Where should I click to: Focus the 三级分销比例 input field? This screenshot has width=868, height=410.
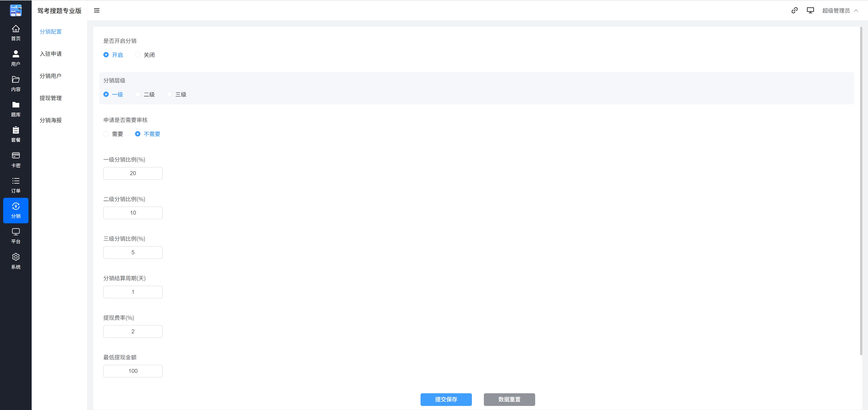pos(133,252)
